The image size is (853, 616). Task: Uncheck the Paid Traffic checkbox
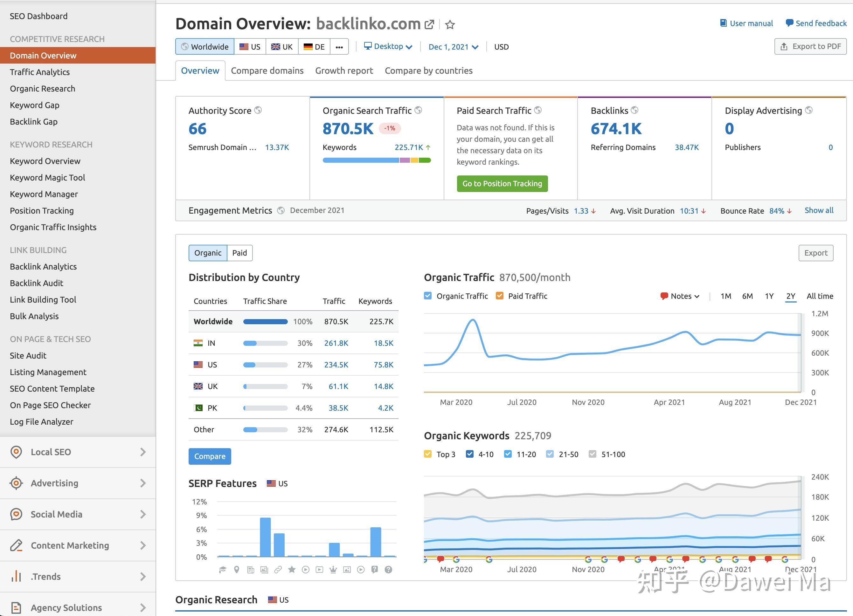[499, 296]
